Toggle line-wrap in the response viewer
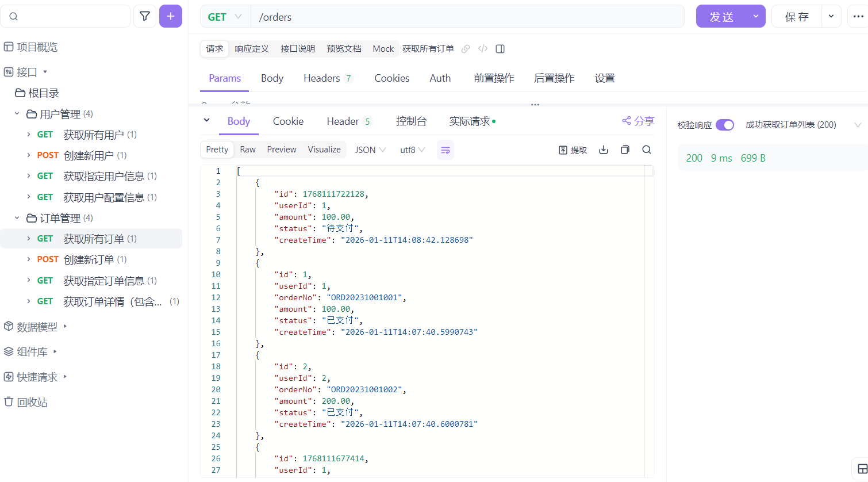 coord(445,150)
